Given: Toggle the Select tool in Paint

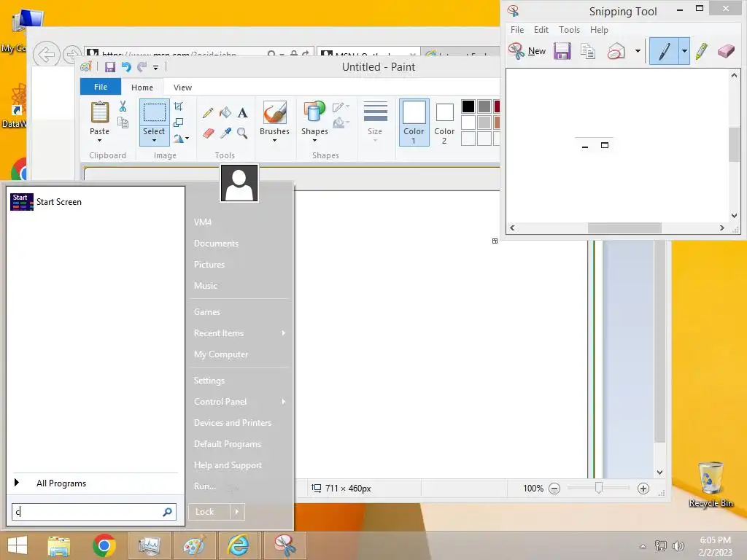Looking at the screenshot, I should pos(155,113).
